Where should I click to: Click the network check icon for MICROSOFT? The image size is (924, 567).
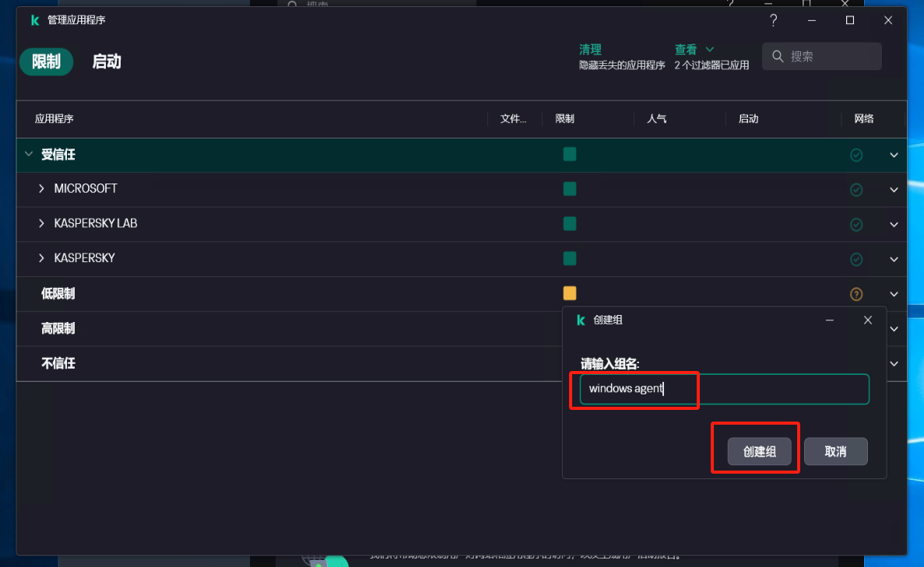pyautogui.click(x=856, y=190)
